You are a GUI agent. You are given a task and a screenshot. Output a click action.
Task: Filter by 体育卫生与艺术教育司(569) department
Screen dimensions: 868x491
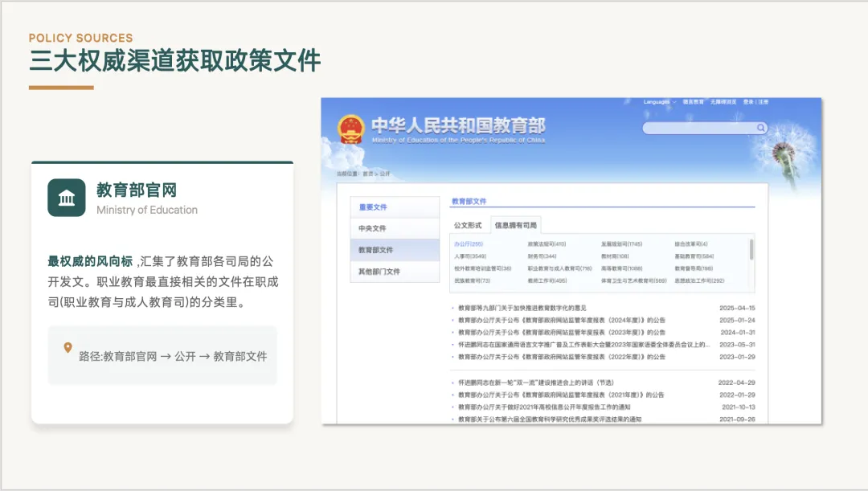click(x=634, y=280)
